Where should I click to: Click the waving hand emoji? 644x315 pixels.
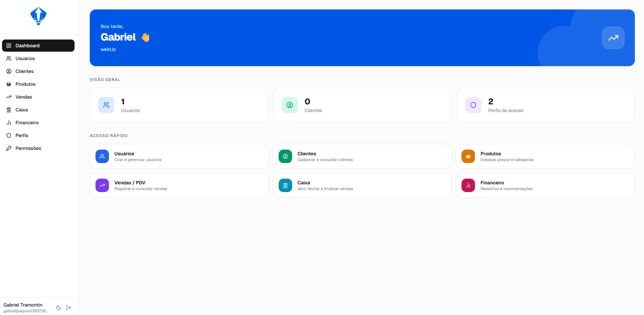click(145, 37)
